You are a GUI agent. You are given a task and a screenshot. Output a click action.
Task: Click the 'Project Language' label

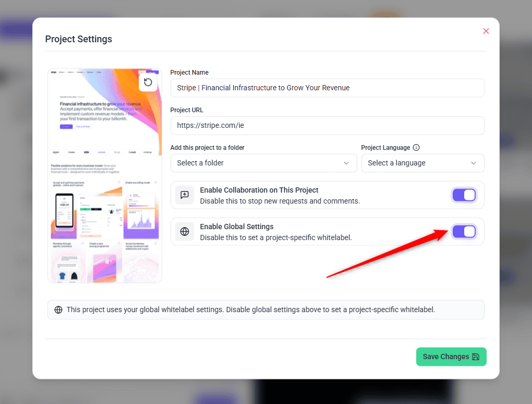tap(385, 147)
